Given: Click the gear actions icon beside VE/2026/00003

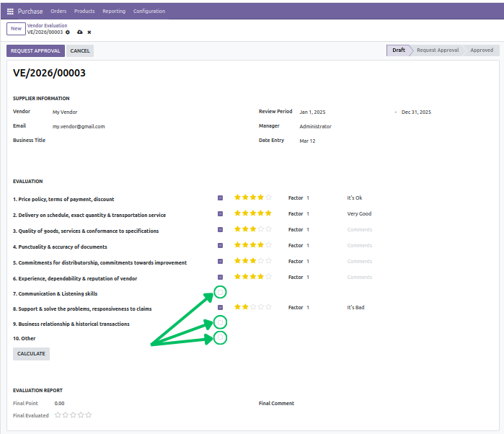Looking at the screenshot, I should pyautogui.click(x=68, y=32).
